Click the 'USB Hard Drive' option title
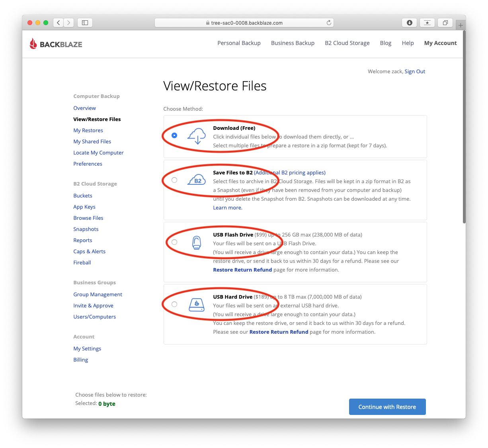The image size is (488, 448). (232, 297)
